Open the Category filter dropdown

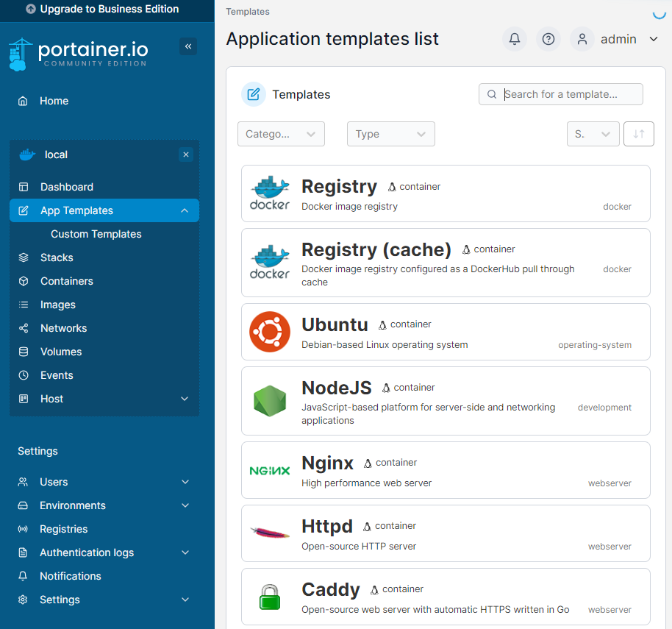click(281, 134)
